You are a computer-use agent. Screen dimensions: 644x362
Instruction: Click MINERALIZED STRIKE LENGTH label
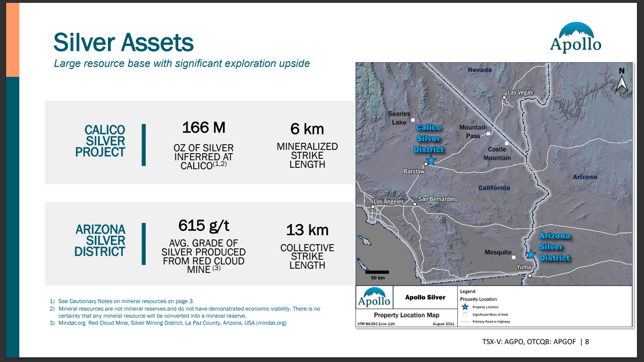click(307, 156)
